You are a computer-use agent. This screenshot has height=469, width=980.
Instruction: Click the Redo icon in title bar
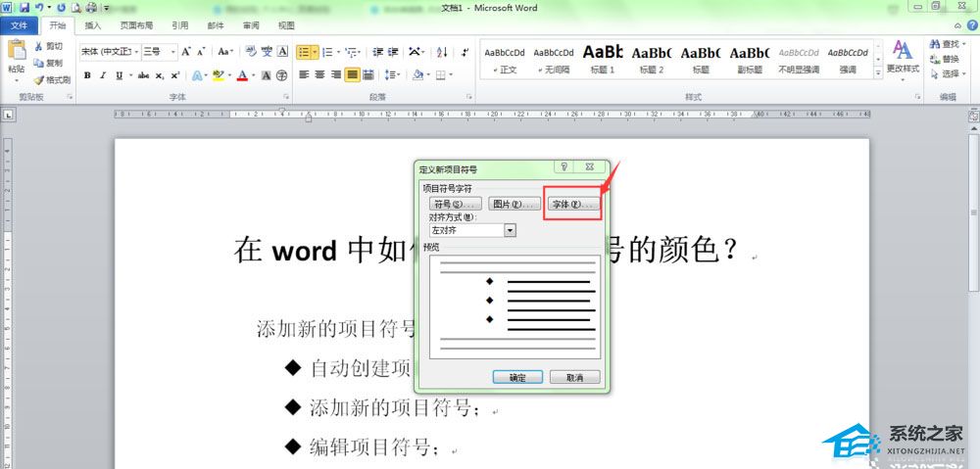tap(61, 8)
